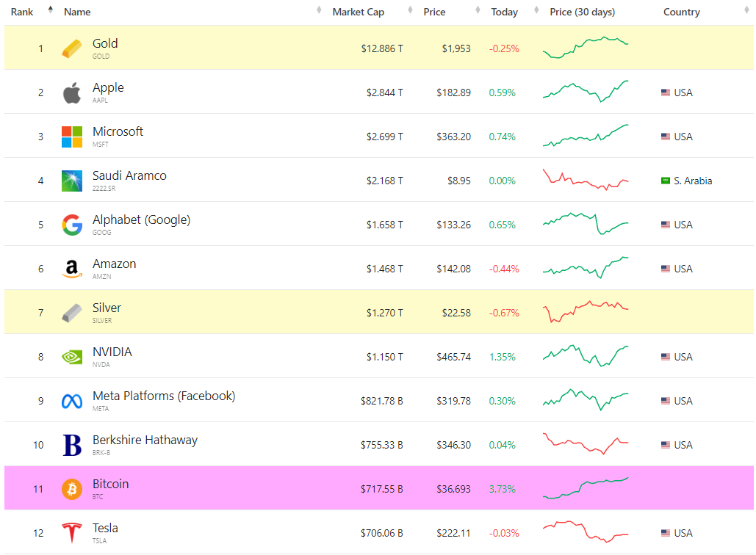Sort by Country column header
Viewport: 756px width, 555px height.
tap(681, 12)
